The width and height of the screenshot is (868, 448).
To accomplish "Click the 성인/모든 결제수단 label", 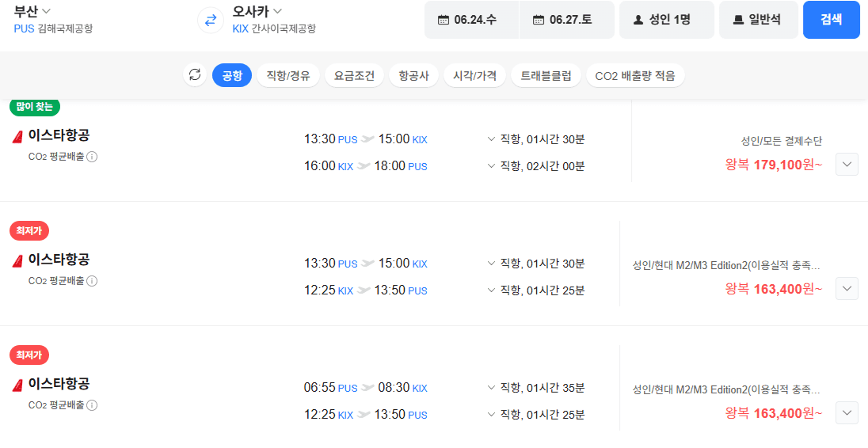I will pyautogui.click(x=782, y=141).
